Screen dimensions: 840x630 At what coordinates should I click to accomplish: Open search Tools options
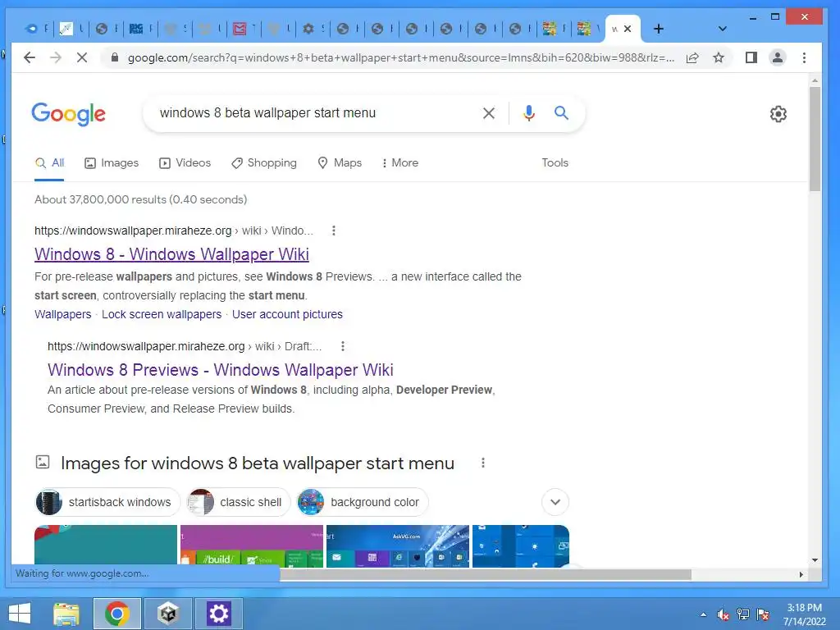coord(555,163)
